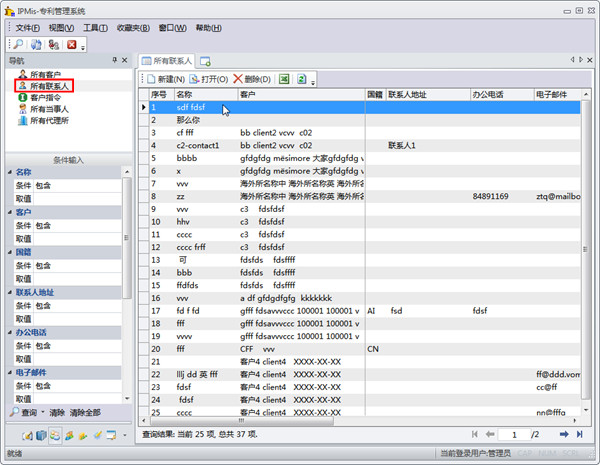This screenshot has height=465, width=600.
Task: Open the 收藏夹(B) menu
Action: click(x=133, y=28)
